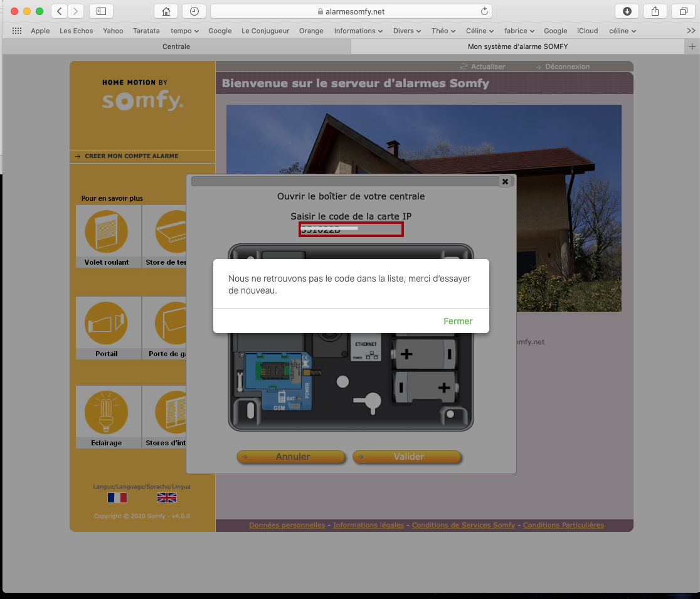
Task: Expand the tempo bookmarks folder
Action: 184,31
